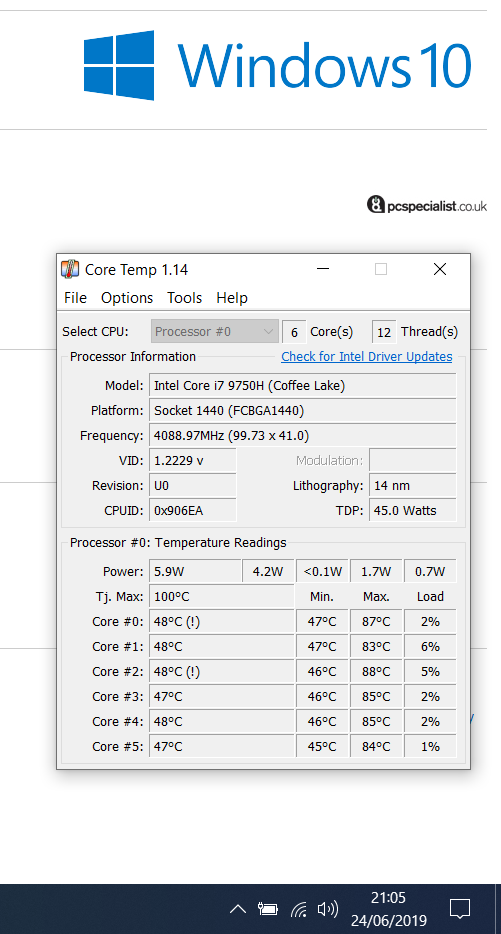Click the Windows 10 logo
The height and width of the screenshot is (934, 501).
point(278,65)
